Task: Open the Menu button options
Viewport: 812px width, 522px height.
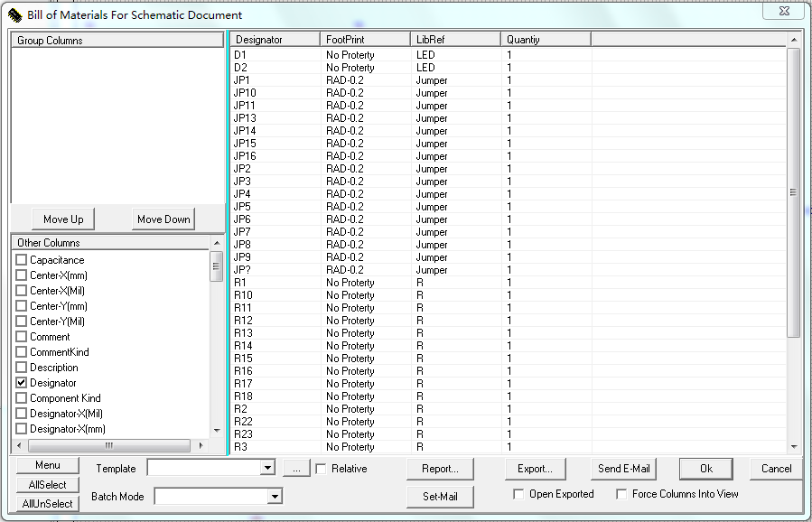Action: click(48, 465)
